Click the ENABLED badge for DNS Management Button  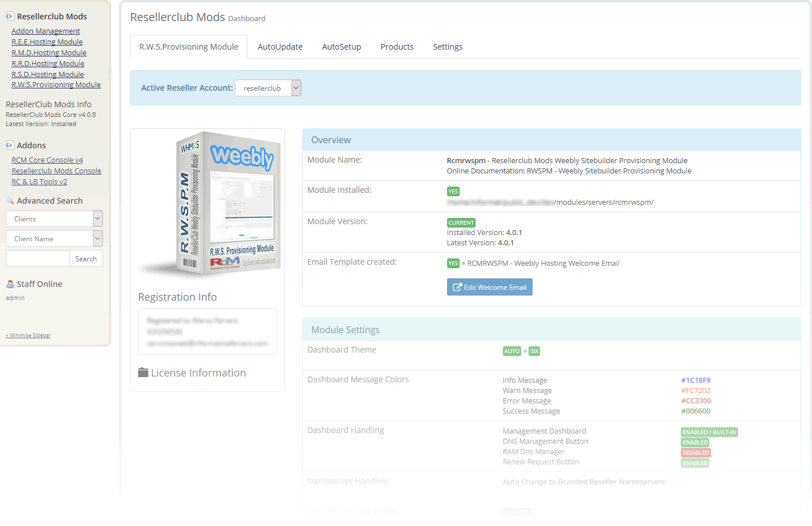(x=695, y=443)
